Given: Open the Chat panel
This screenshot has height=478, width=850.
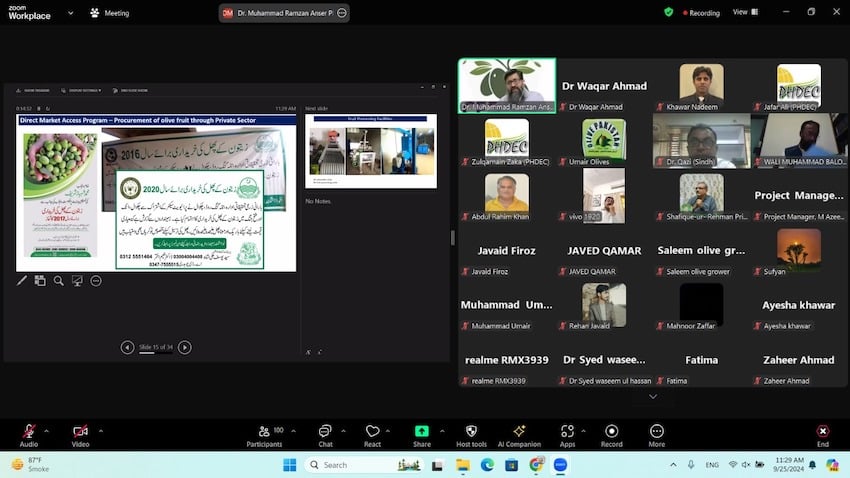Looking at the screenshot, I should coord(325,431).
